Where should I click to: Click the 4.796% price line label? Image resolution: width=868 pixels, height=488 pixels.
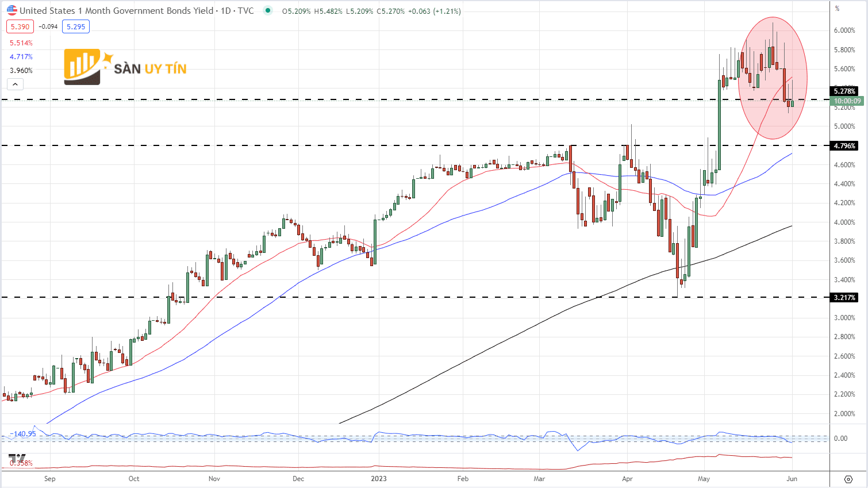(x=845, y=145)
